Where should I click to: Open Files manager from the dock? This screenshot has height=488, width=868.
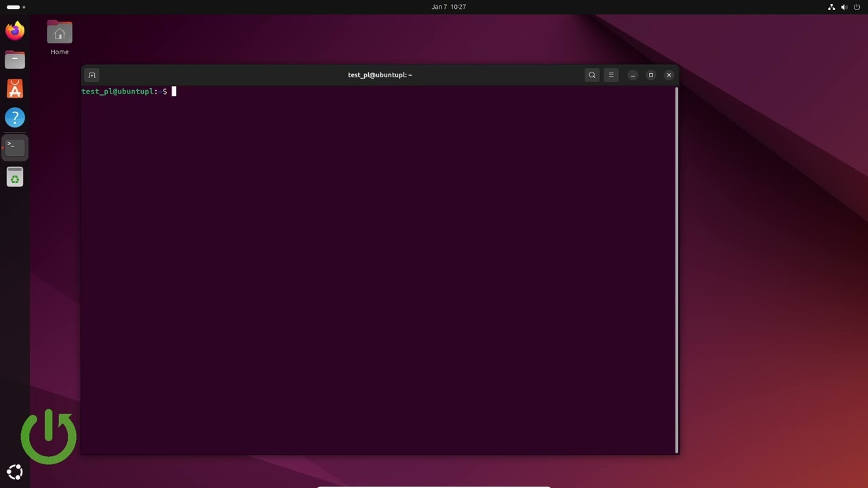(15, 60)
